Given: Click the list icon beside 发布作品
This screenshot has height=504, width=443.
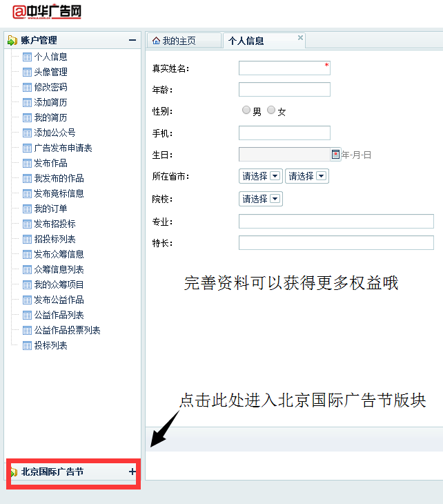Looking at the screenshot, I should tap(28, 164).
